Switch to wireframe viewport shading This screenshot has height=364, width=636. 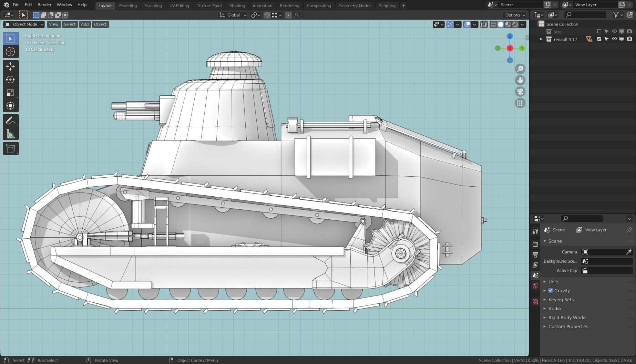tap(493, 24)
